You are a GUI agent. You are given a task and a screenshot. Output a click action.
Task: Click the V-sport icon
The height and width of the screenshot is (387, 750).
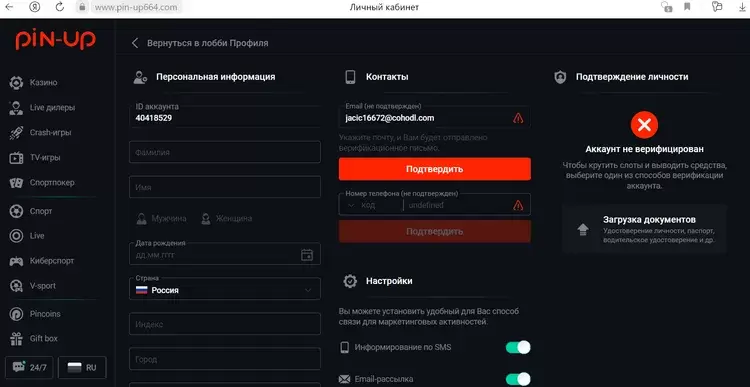coord(16,286)
